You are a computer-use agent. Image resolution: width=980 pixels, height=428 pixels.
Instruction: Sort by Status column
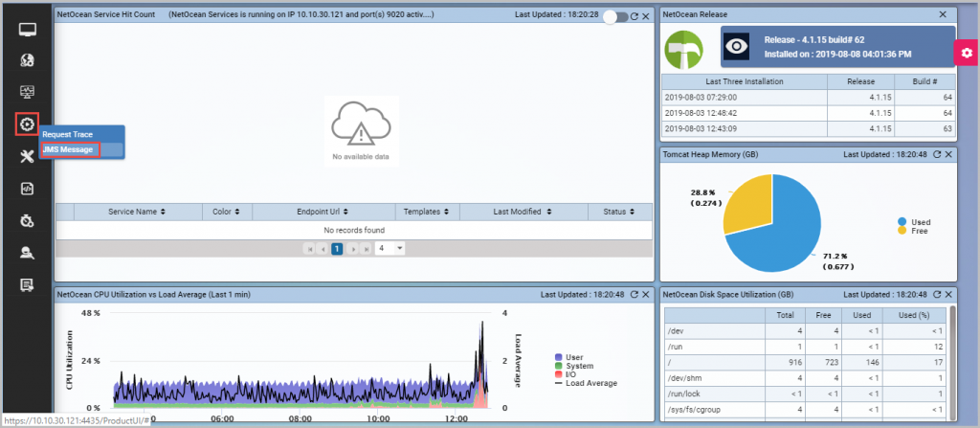click(x=619, y=213)
